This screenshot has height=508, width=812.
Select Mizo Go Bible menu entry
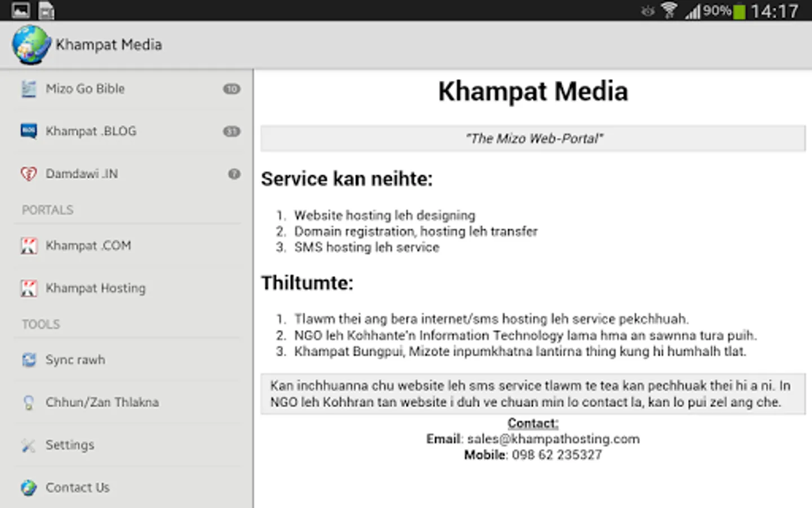pyautogui.click(x=127, y=89)
